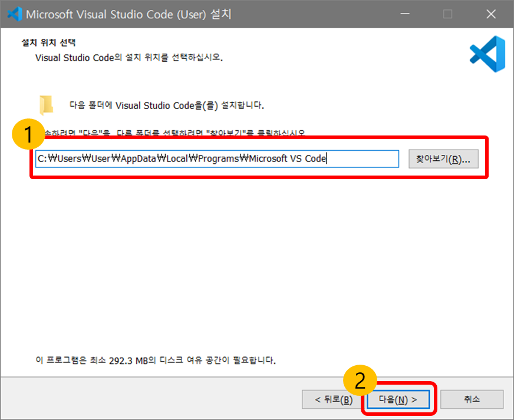
Task: Click the disabled maximize window button
Action: [x=447, y=14]
